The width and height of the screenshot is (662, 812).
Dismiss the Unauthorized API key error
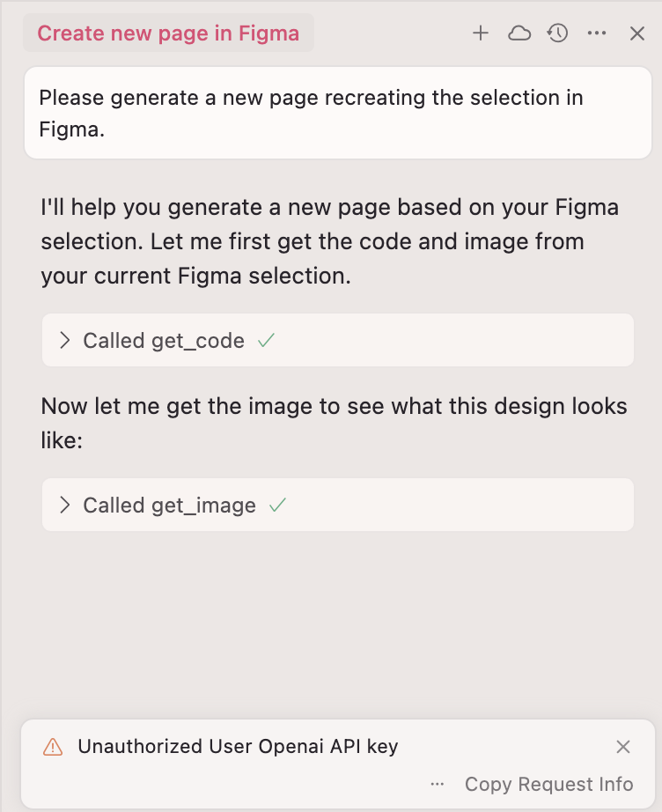623,747
